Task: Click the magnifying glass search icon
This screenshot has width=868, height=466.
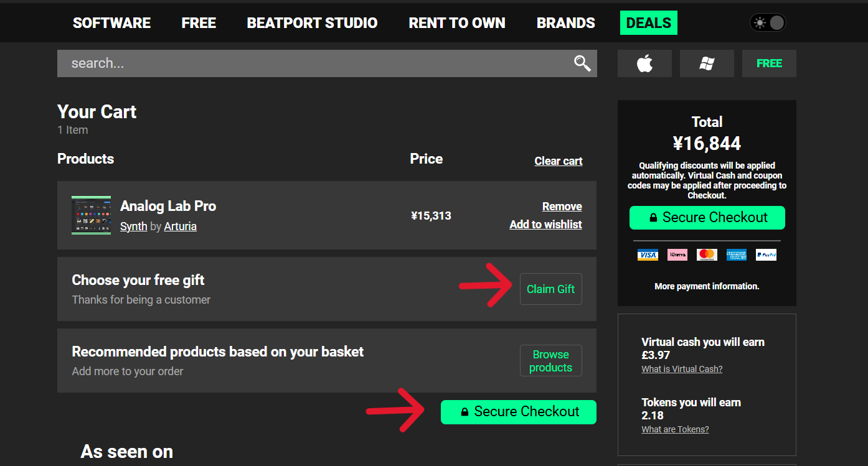Action: 582,63
